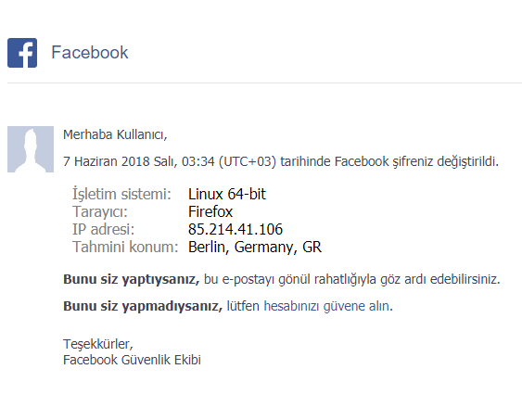This screenshot has width=522, height=420.
Task: Click the 'IP adresi:' label
Action: pos(103,229)
